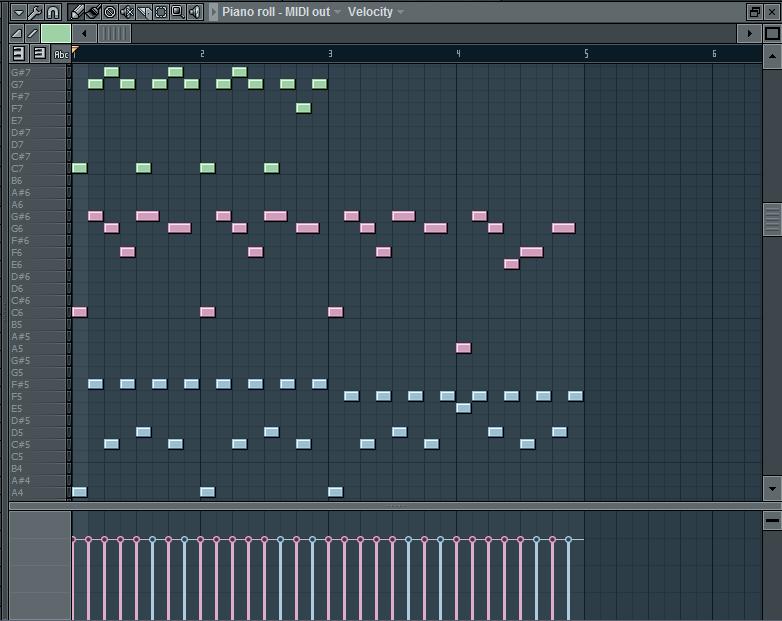Toggle the Abc note labels button
This screenshot has height=621, width=782.
[61, 53]
